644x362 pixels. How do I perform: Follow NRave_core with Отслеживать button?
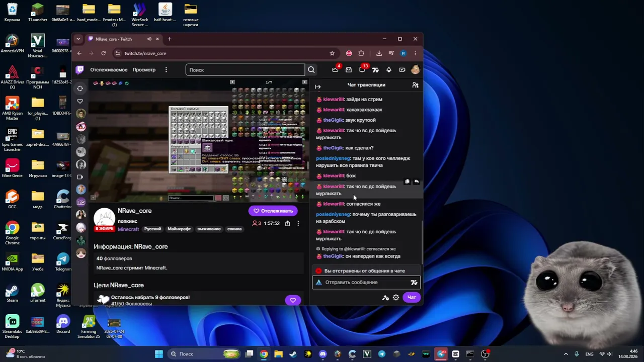273,211
